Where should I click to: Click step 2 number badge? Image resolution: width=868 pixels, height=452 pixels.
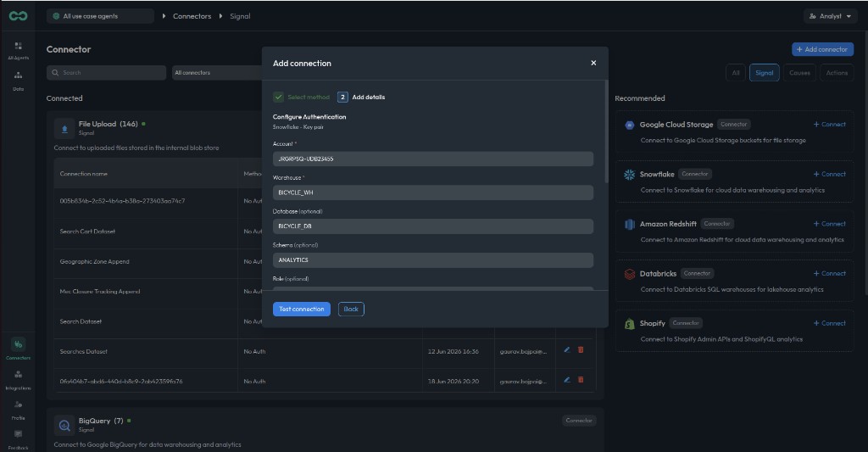342,97
